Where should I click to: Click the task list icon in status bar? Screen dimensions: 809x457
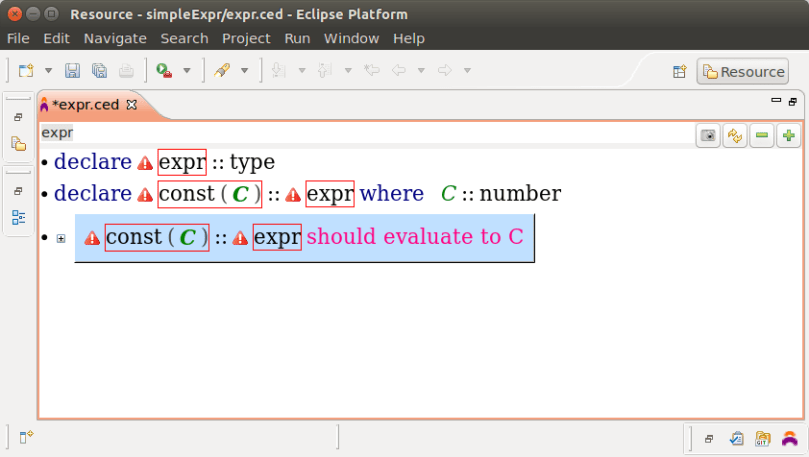tap(737, 438)
